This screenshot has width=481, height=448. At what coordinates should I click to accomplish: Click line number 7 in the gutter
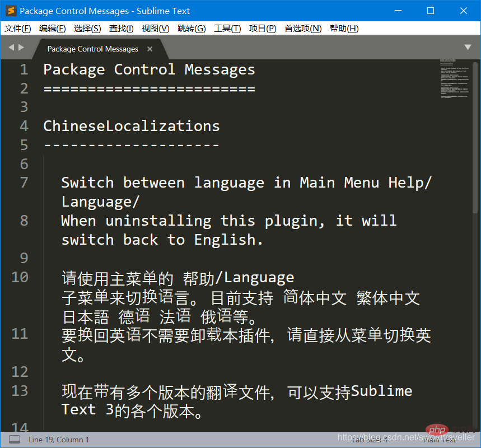[x=24, y=183]
